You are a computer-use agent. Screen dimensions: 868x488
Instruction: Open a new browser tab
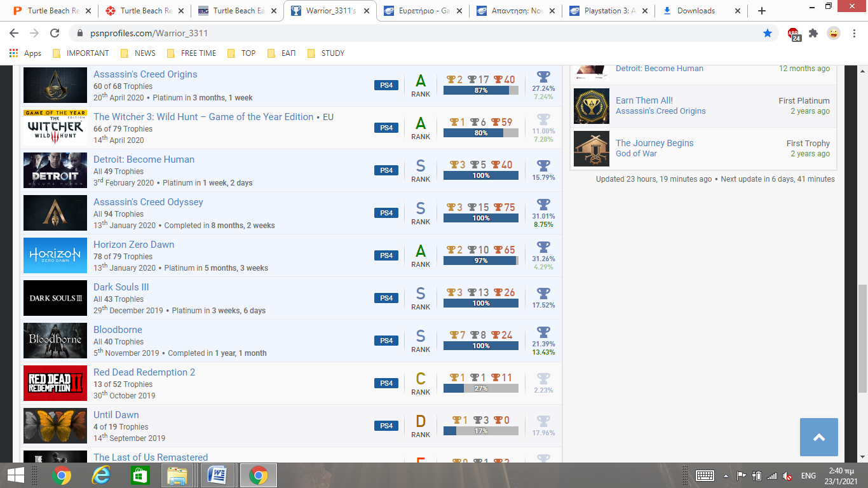(x=762, y=11)
